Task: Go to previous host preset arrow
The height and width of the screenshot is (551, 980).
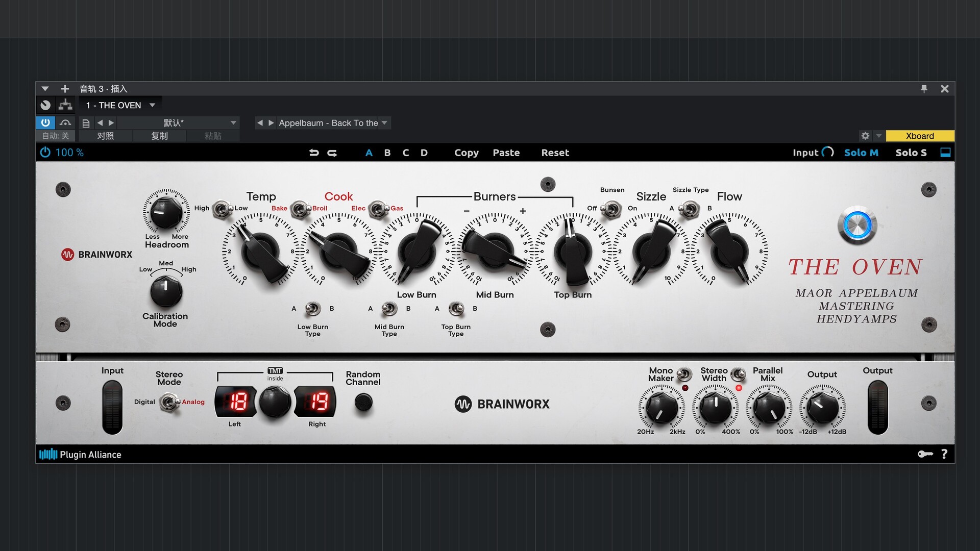Action: pos(100,123)
